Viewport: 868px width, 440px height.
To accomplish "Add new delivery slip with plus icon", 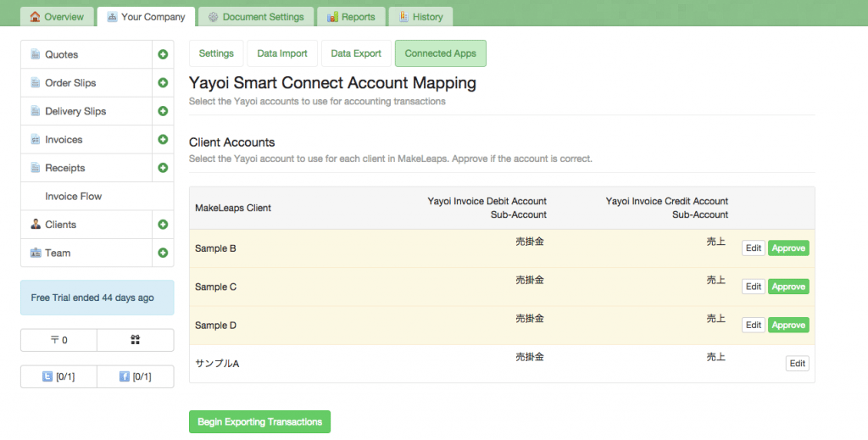I will (163, 111).
